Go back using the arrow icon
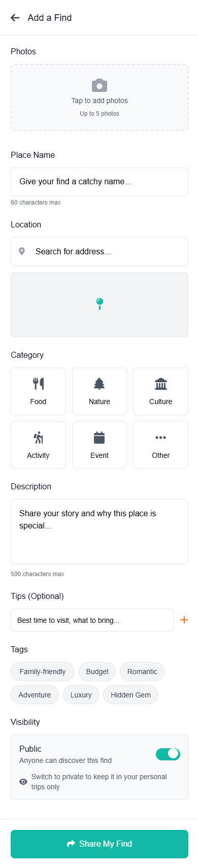 (x=15, y=18)
